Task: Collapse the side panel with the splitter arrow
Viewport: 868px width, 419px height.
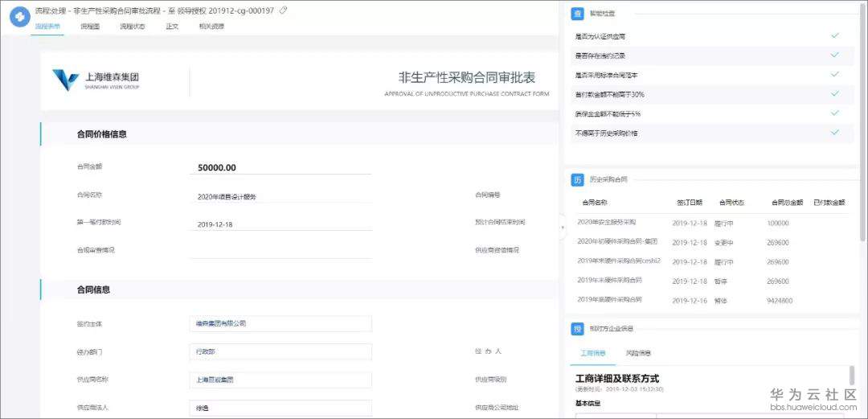Action: 563,227
